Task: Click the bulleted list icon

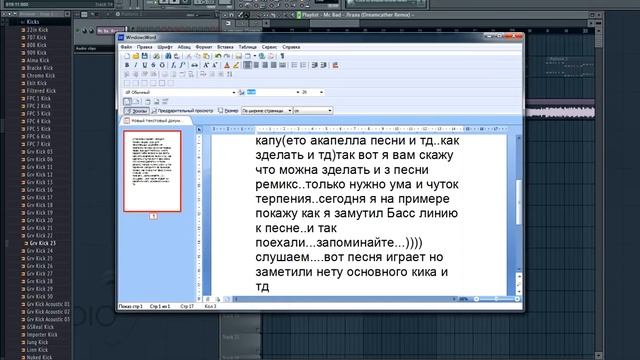Action: coord(294,65)
